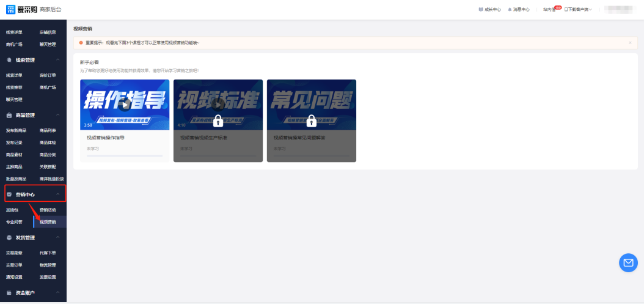Viewport: 644px width, 304px height.
Task: Click lock icon on 常见问题 course
Action: [x=311, y=120]
